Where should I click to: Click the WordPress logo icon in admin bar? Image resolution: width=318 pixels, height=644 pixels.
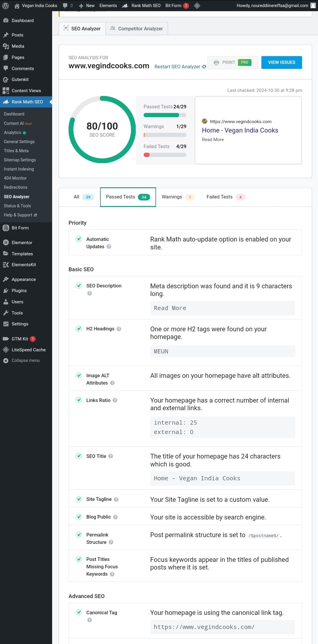coord(6,6)
